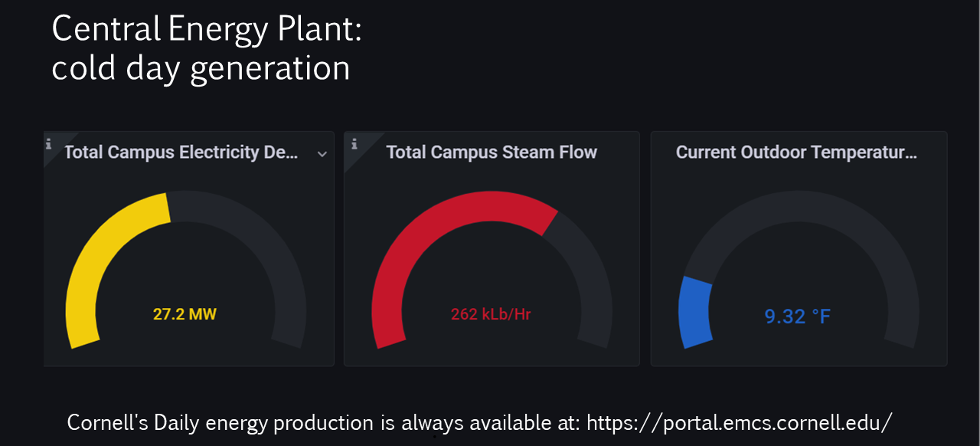
Task: Click the "cold day generation" subtitle line
Action: click(201, 68)
